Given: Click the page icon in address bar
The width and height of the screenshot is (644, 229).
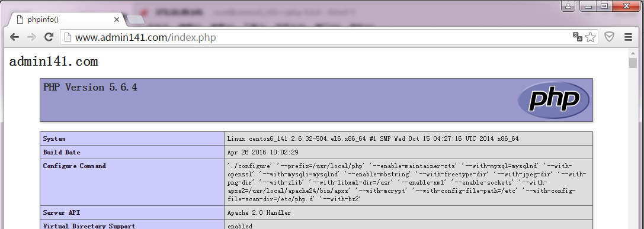Looking at the screenshot, I should click(68, 37).
